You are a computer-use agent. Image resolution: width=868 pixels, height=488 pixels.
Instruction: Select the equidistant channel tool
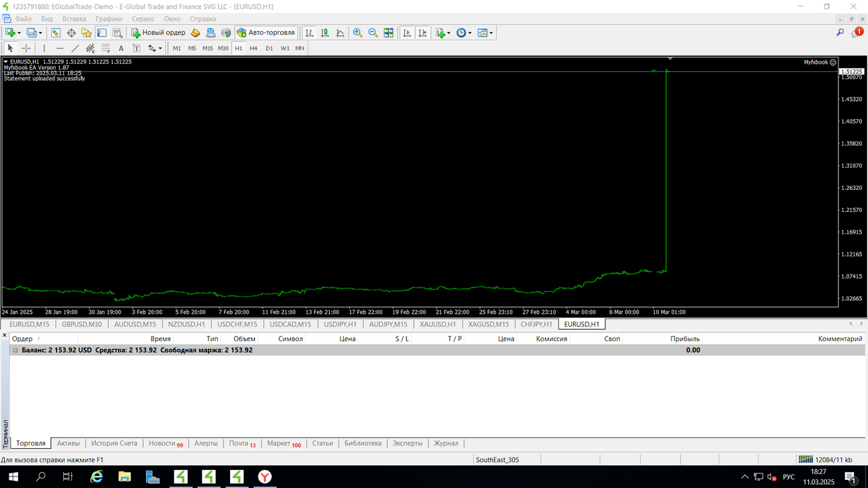[x=90, y=48]
